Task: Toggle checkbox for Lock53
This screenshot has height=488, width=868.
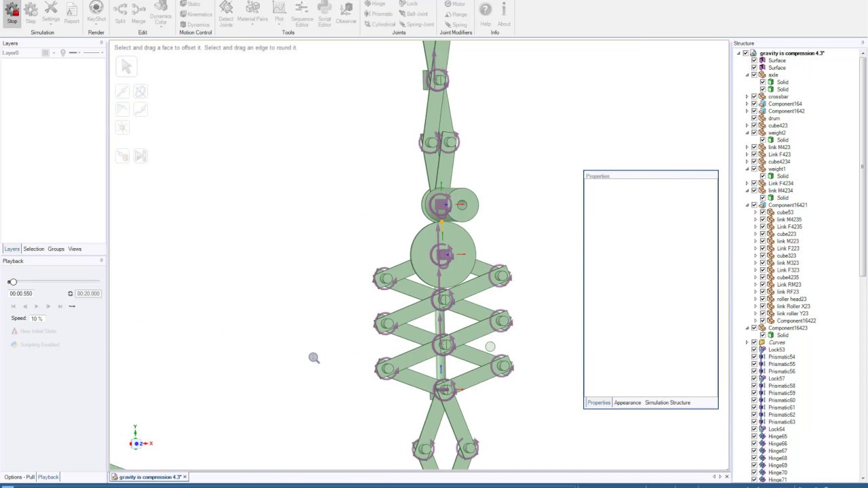Action: (754, 350)
